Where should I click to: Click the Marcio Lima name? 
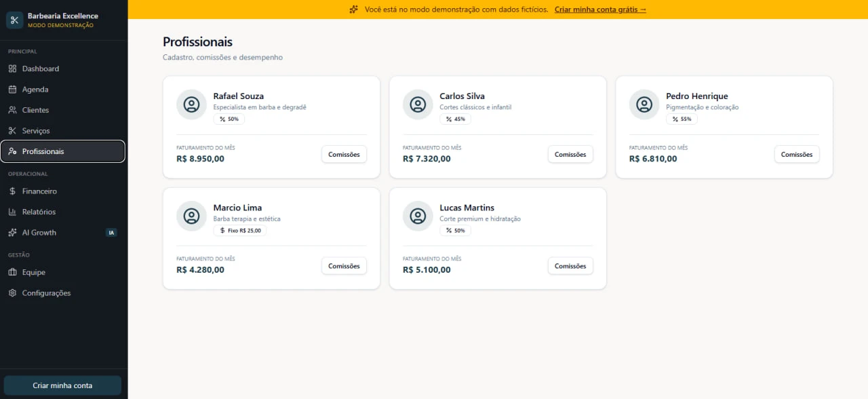click(x=237, y=208)
